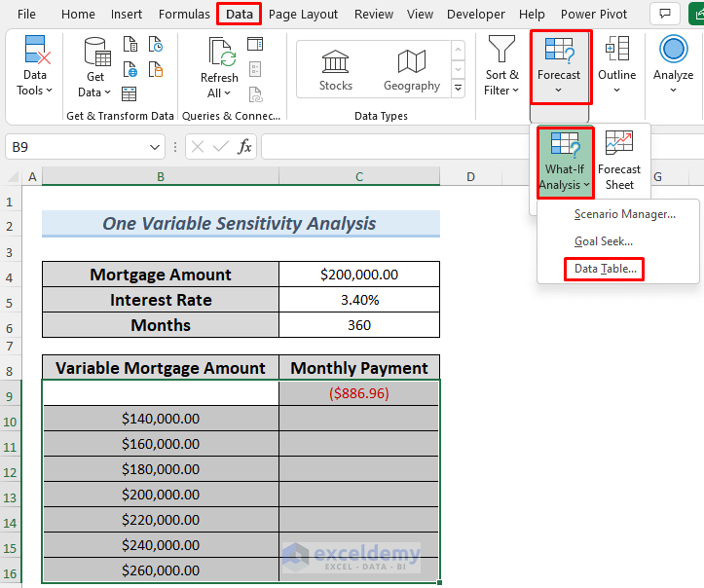Select the Geography data type
This screenshot has width=704, height=588.
point(412,70)
